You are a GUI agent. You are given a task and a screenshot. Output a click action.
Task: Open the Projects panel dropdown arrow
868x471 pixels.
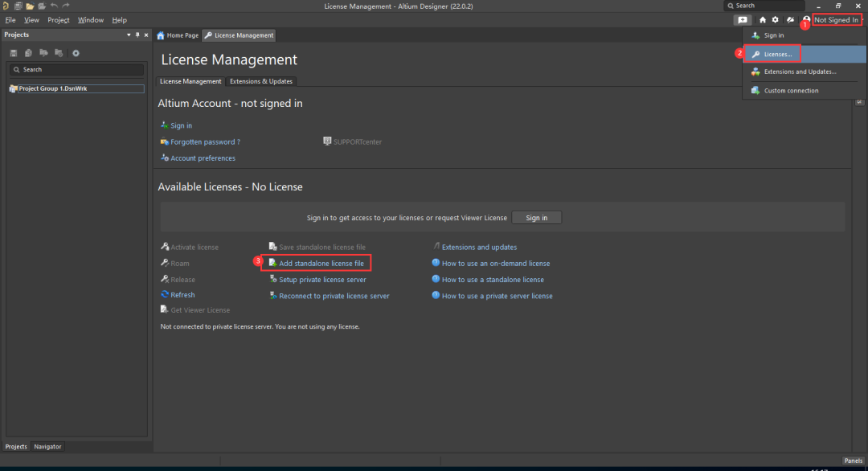click(129, 35)
